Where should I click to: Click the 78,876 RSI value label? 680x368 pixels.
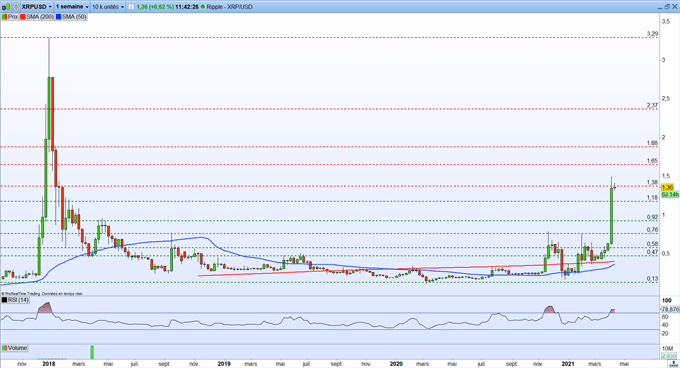point(670,309)
